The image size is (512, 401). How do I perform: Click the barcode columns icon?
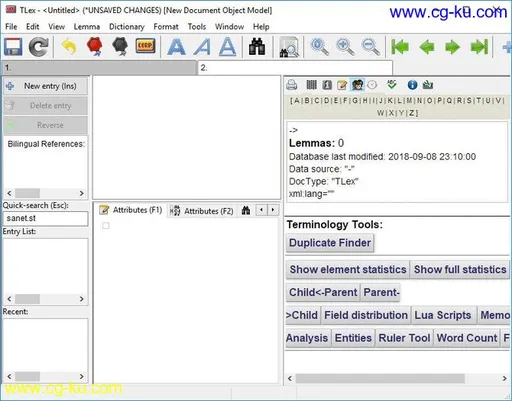coord(311,85)
